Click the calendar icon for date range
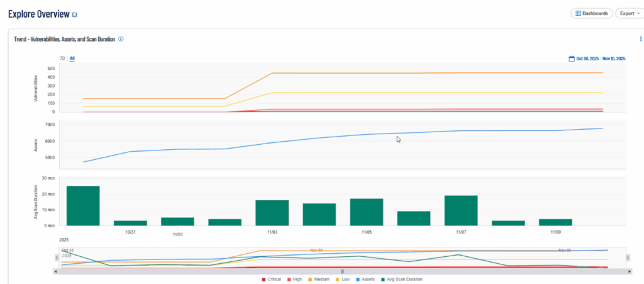644x284 pixels. [572, 59]
